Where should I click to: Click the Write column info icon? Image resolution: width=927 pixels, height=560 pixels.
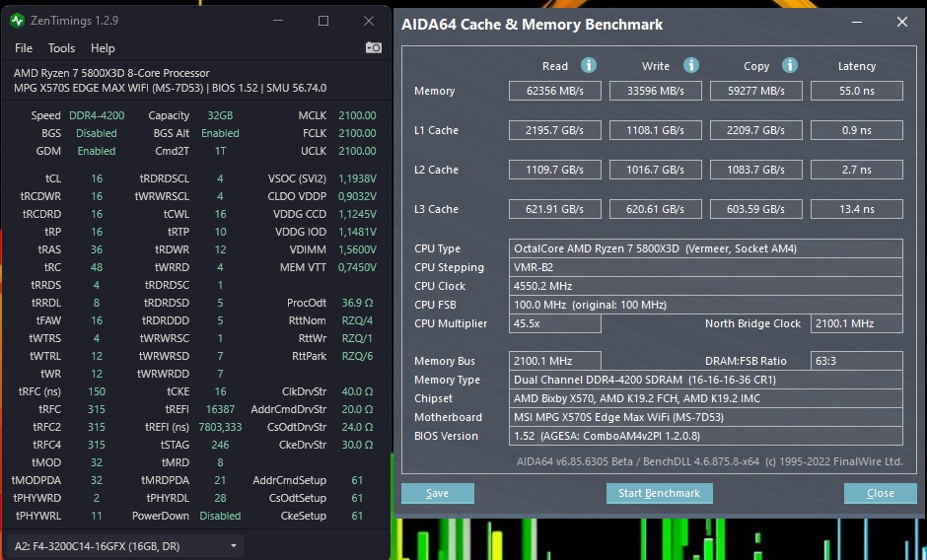[691, 65]
